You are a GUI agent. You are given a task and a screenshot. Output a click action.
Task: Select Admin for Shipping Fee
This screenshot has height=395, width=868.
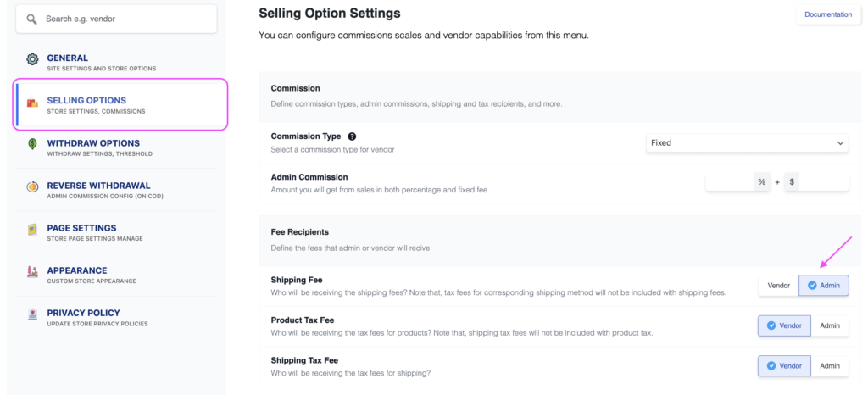(823, 286)
